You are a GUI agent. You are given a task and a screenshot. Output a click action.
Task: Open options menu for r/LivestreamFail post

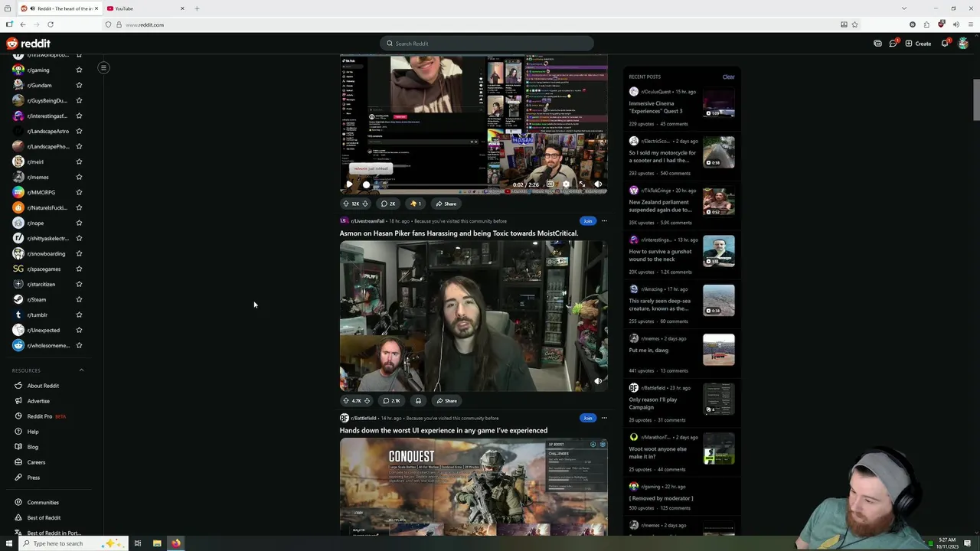(604, 221)
